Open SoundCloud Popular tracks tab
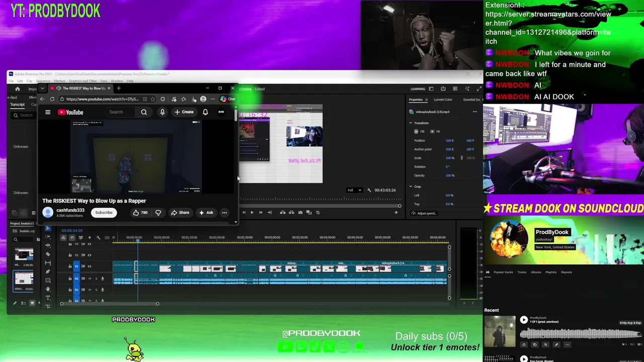644x362 pixels. (x=503, y=272)
